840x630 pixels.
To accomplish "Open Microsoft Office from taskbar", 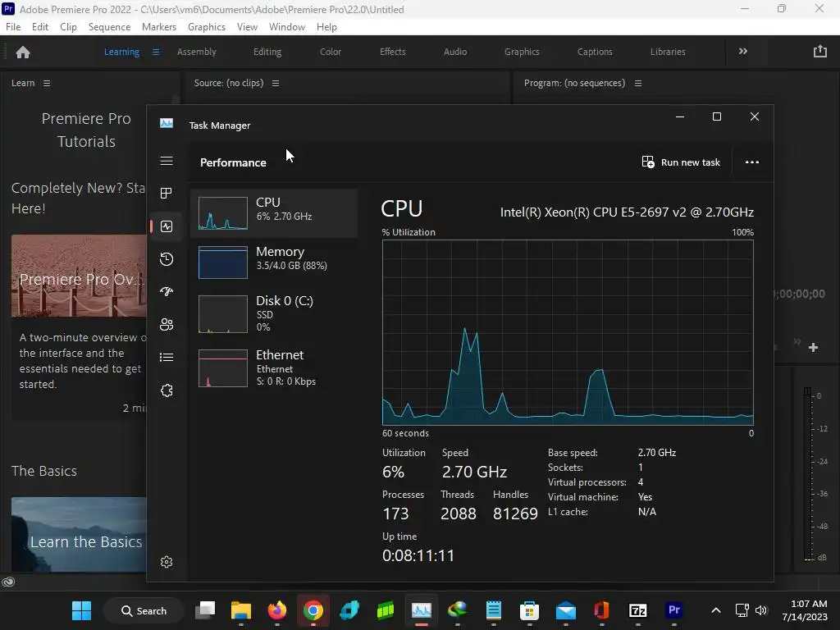I will (601, 610).
